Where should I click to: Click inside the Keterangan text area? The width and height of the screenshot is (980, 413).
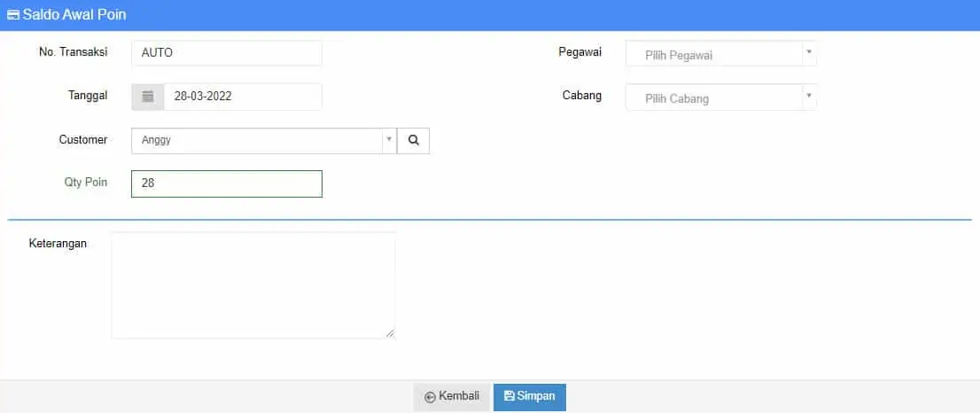click(x=253, y=285)
